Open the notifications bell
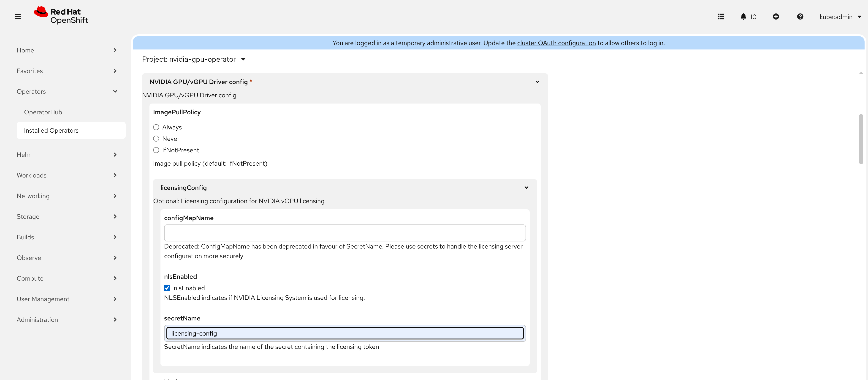The image size is (868, 380). pos(743,16)
